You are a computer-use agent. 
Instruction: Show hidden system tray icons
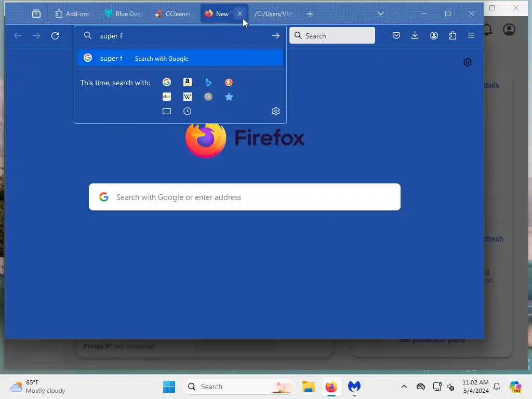point(404,387)
